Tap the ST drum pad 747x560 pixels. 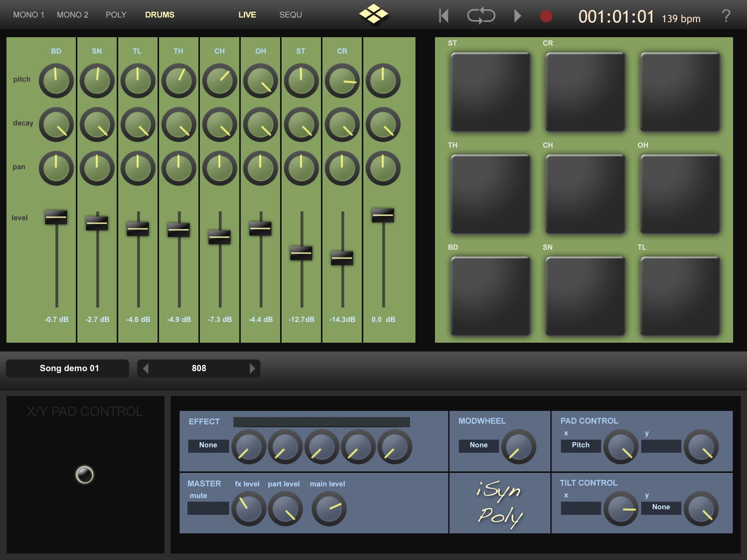click(491, 92)
